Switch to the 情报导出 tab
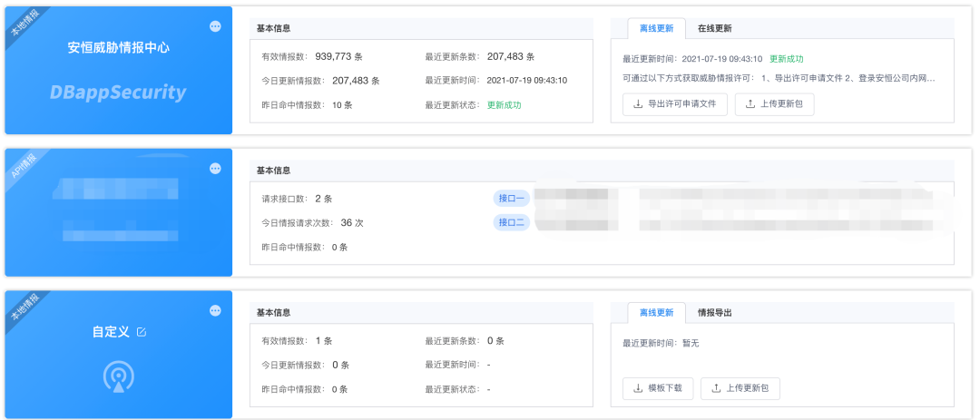980x420 pixels. [714, 312]
